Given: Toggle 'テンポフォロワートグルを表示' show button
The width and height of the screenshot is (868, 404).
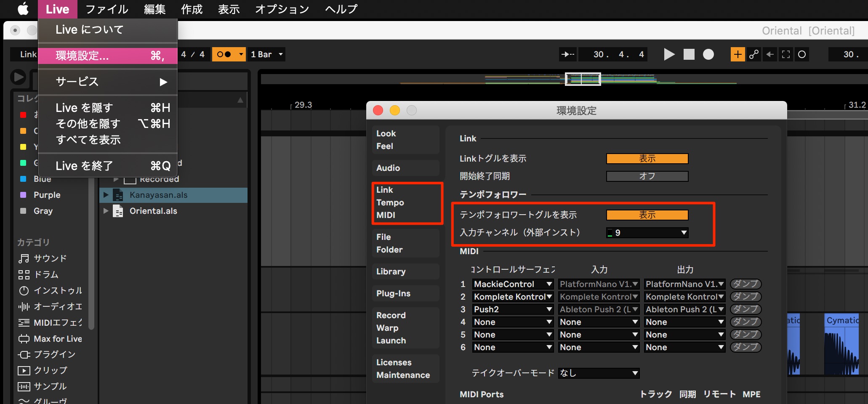Looking at the screenshot, I should (x=647, y=215).
